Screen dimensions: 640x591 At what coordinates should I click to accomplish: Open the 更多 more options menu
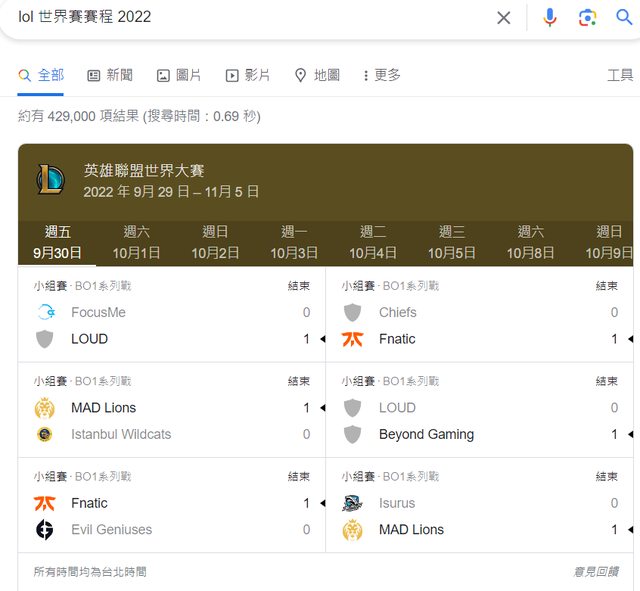[381, 75]
